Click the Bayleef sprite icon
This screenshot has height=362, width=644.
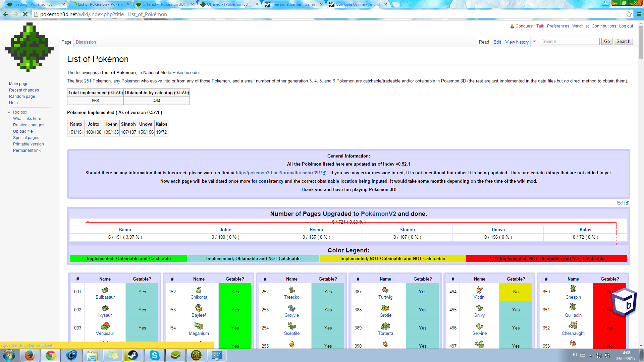pyautogui.click(x=199, y=308)
